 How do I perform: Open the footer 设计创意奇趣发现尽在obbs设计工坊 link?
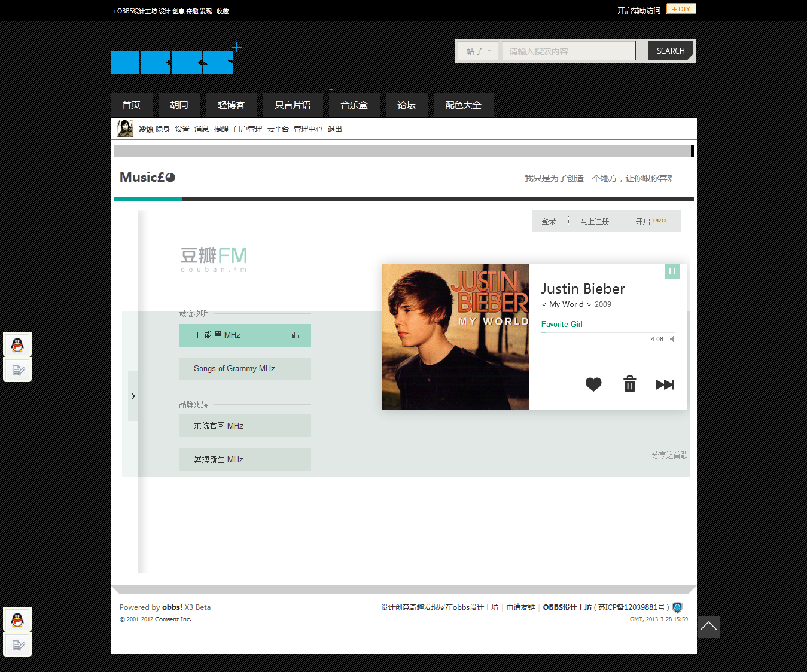(x=440, y=607)
